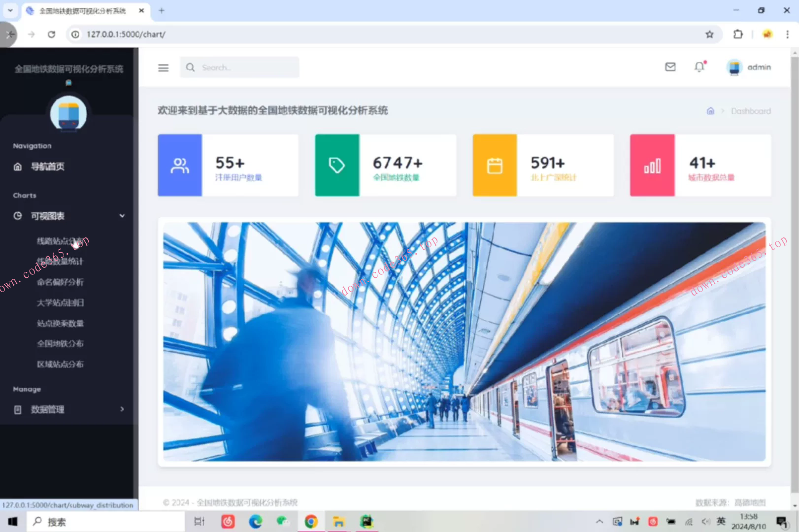The image size is (799, 532).
Task: Click the page reload icon in the browser
Action: 52,34
